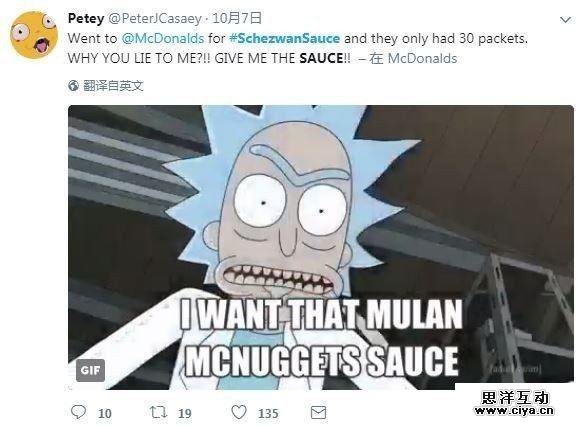This screenshot has width=583, height=426.
Task: Click the globe translate icon
Action: pos(73,86)
